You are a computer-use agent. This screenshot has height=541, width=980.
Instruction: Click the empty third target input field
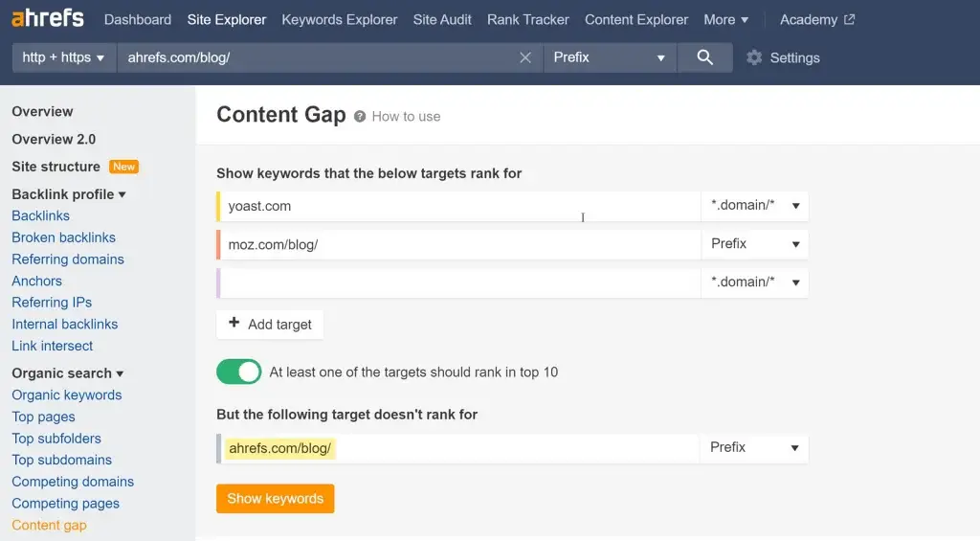(459, 282)
